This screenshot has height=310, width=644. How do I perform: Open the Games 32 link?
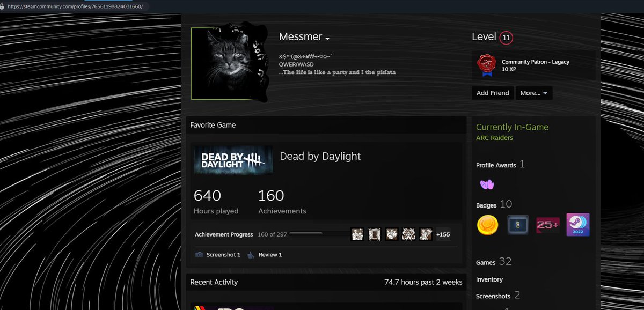pyautogui.click(x=494, y=262)
